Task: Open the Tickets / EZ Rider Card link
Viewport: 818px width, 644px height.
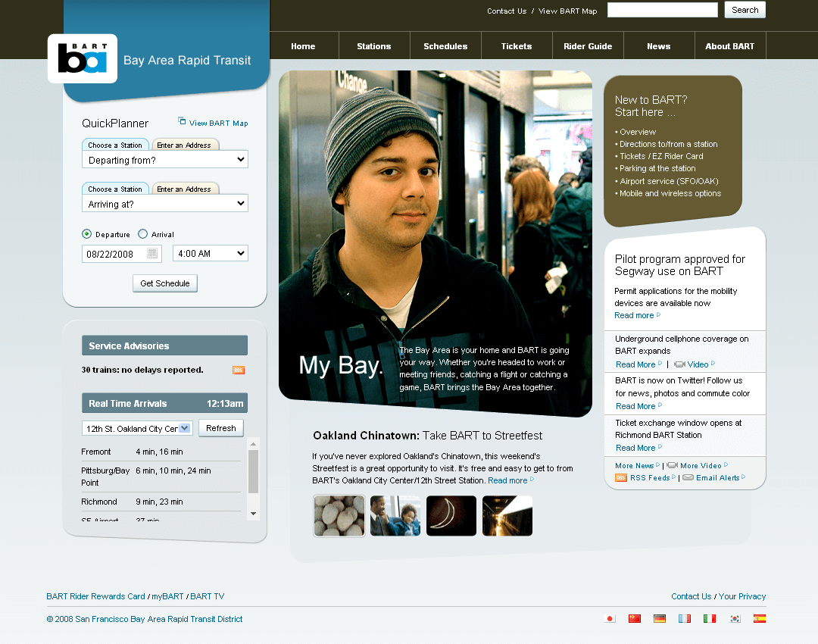Action: [661, 156]
